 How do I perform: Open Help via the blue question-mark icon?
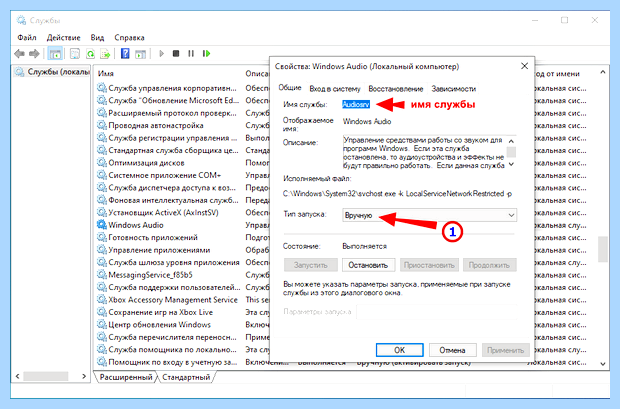(125, 53)
